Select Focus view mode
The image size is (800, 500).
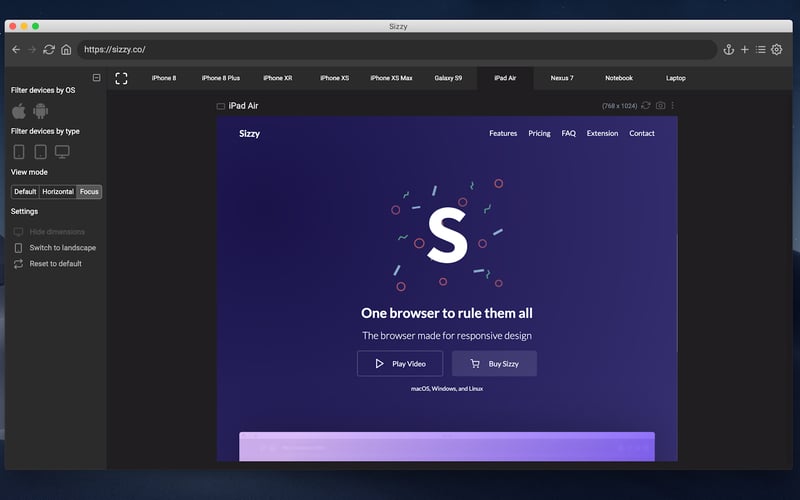coord(89,192)
